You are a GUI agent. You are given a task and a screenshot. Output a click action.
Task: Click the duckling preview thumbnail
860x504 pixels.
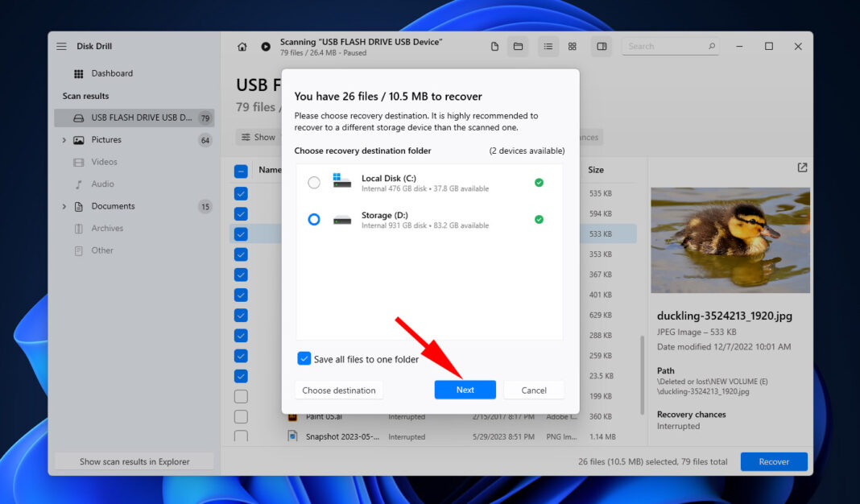(x=730, y=240)
